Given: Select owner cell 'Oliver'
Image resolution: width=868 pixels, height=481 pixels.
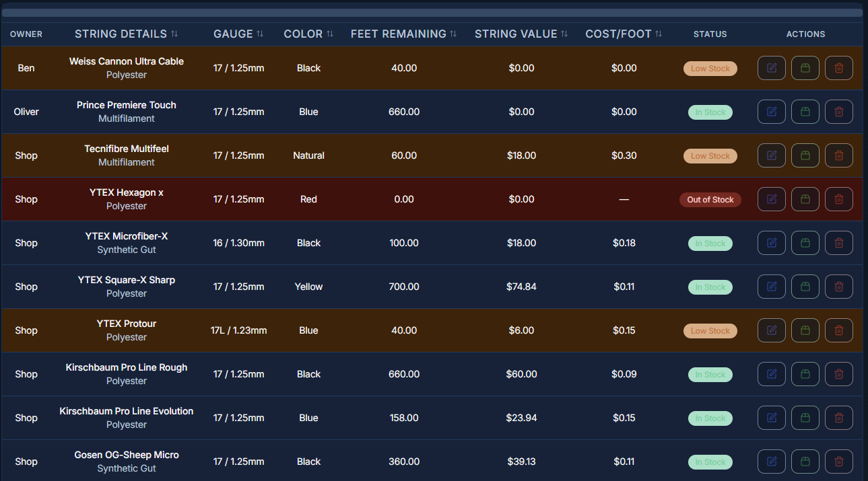Looking at the screenshot, I should point(26,112).
